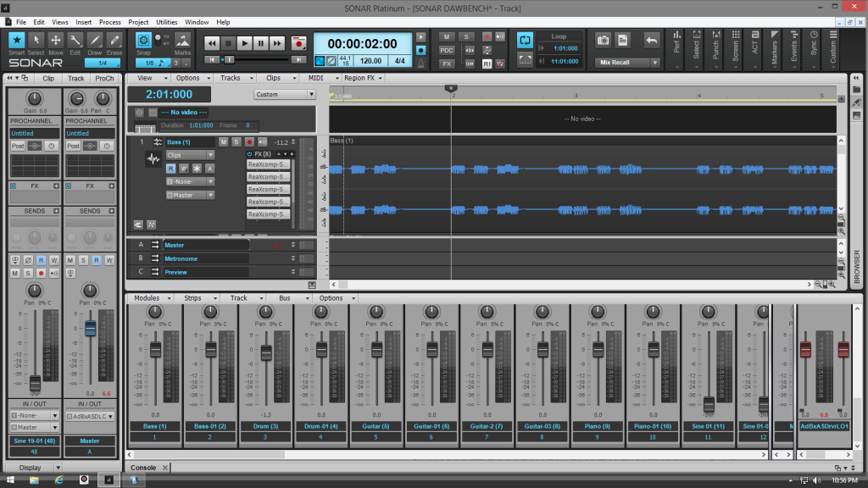
Task: Click the Rewind transport button
Action: 211,43
